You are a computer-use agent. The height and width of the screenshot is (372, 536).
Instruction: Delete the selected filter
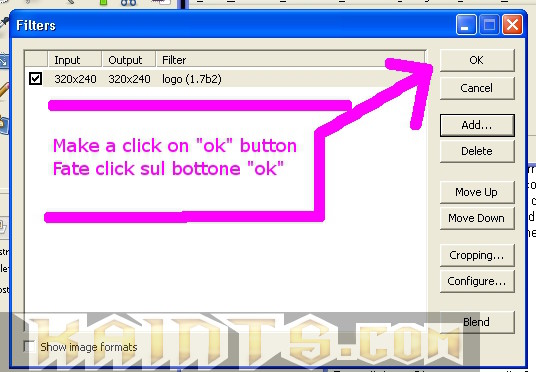pyautogui.click(x=477, y=151)
